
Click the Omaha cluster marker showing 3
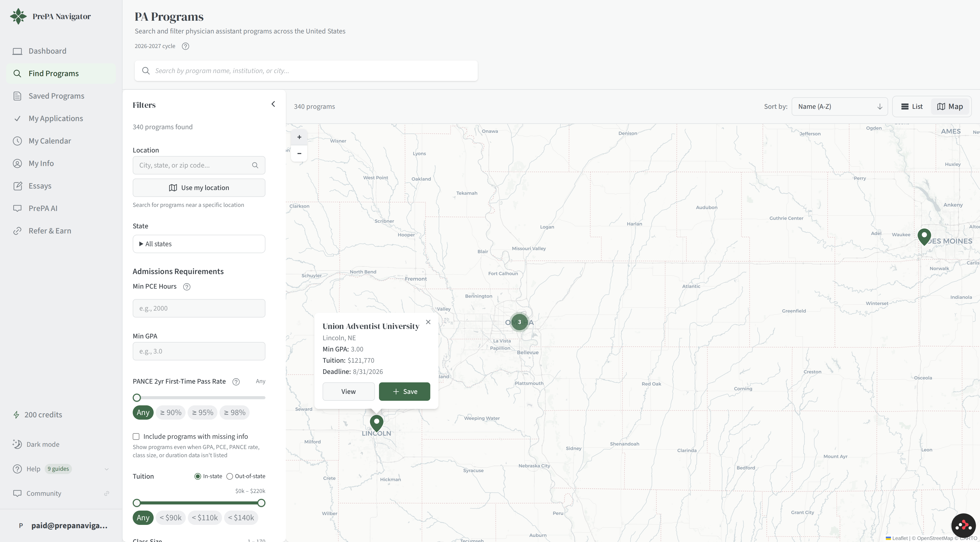pyautogui.click(x=519, y=322)
